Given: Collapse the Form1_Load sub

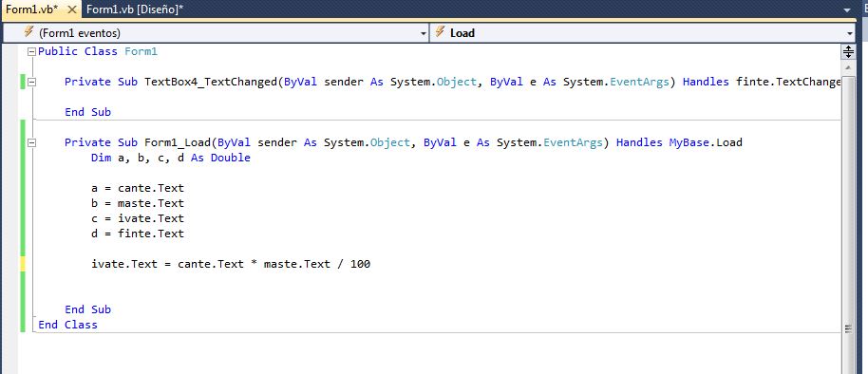Looking at the screenshot, I should point(31,142).
